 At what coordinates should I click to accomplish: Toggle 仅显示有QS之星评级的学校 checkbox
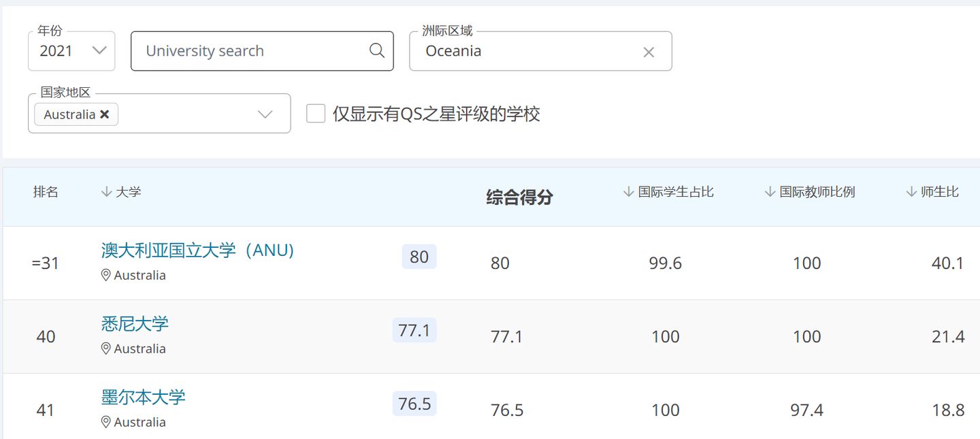pos(316,113)
